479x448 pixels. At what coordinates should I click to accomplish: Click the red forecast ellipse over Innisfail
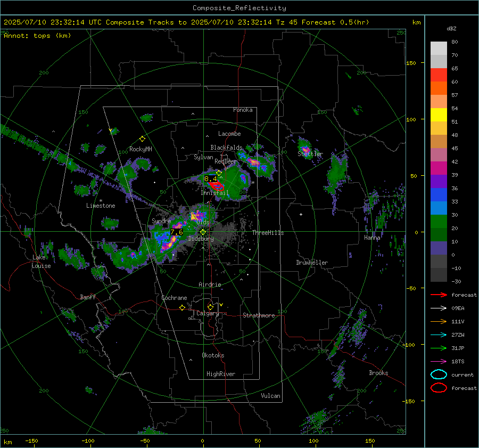tap(217, 185)
